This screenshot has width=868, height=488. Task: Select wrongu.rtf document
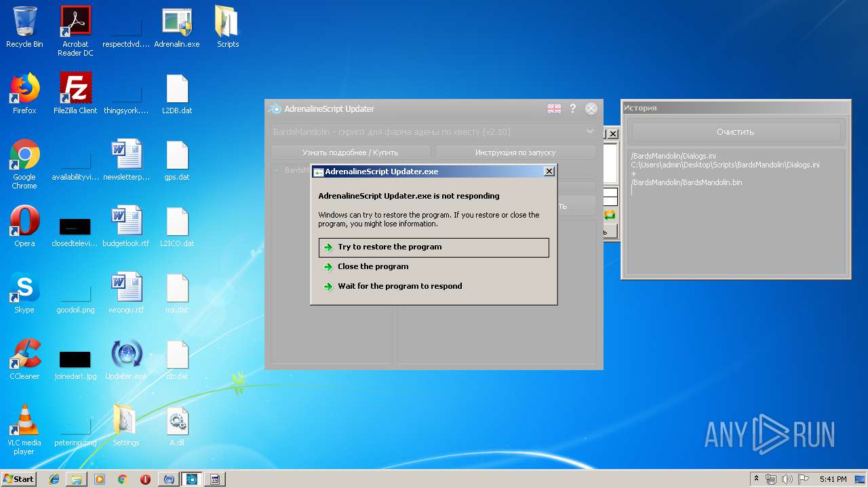pyautogui.click(x=126, y=293)
